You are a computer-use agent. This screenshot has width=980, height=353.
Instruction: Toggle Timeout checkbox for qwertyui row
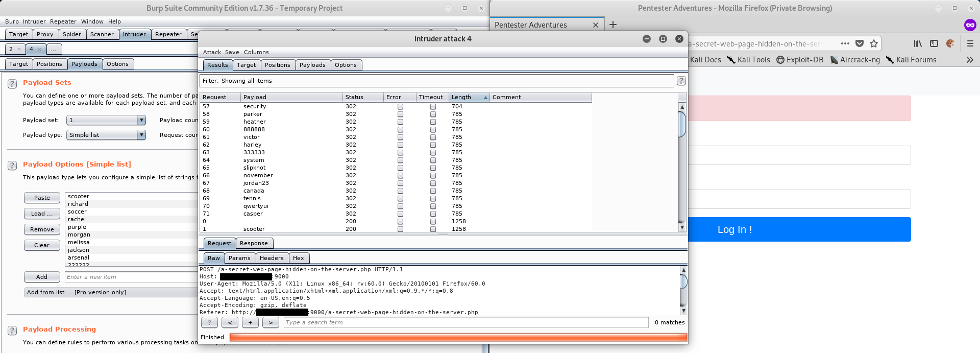(433, 206)
